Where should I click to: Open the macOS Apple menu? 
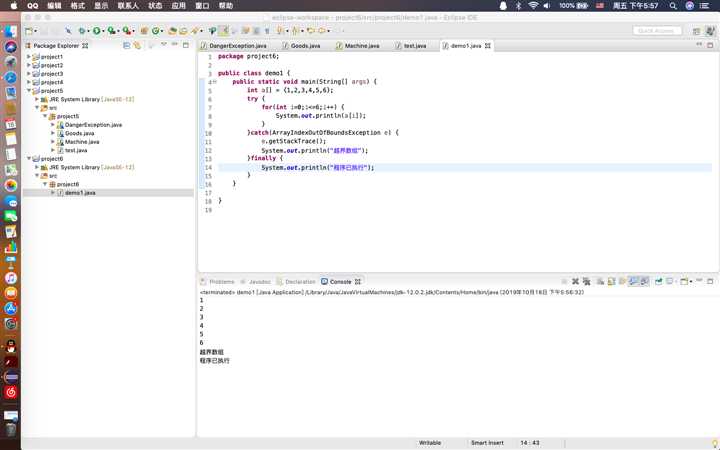(x=14, y=6)
